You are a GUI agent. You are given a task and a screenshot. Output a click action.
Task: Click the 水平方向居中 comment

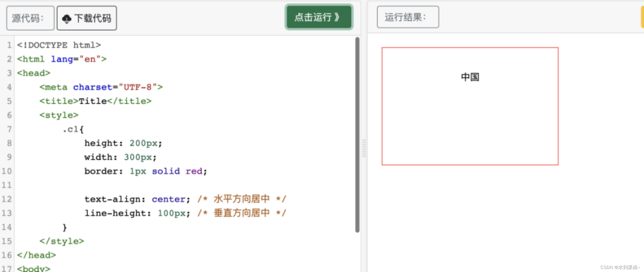(242, 199)
